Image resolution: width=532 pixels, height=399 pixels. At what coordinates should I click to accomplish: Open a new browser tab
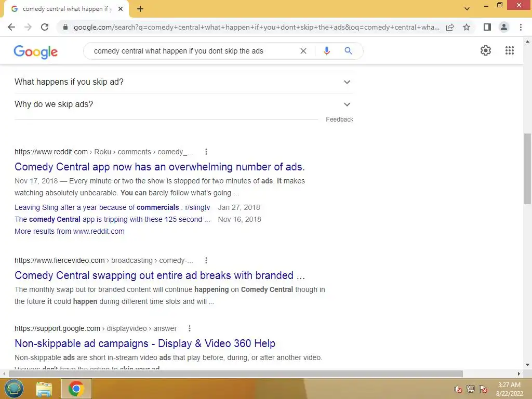tap(140, 9)
